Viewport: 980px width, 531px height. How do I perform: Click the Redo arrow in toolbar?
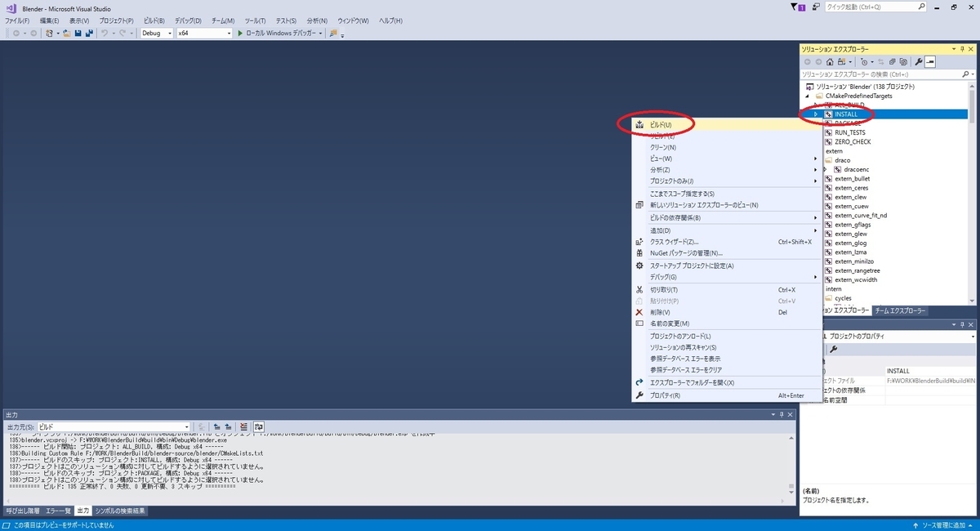pos(123,33)
